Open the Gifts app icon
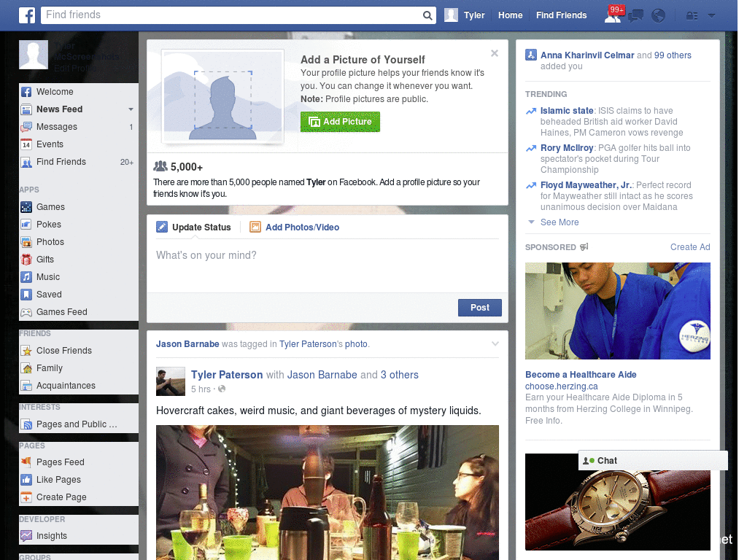 point(26,260)
